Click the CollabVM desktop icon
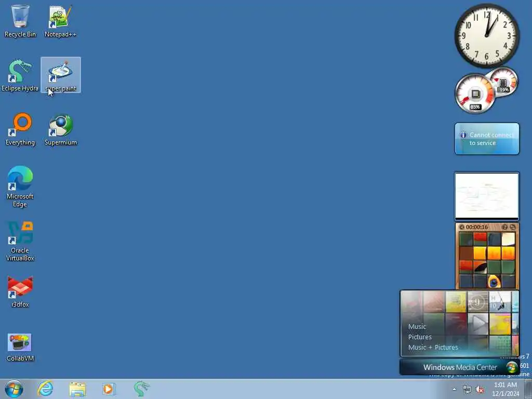 (20, 347)
